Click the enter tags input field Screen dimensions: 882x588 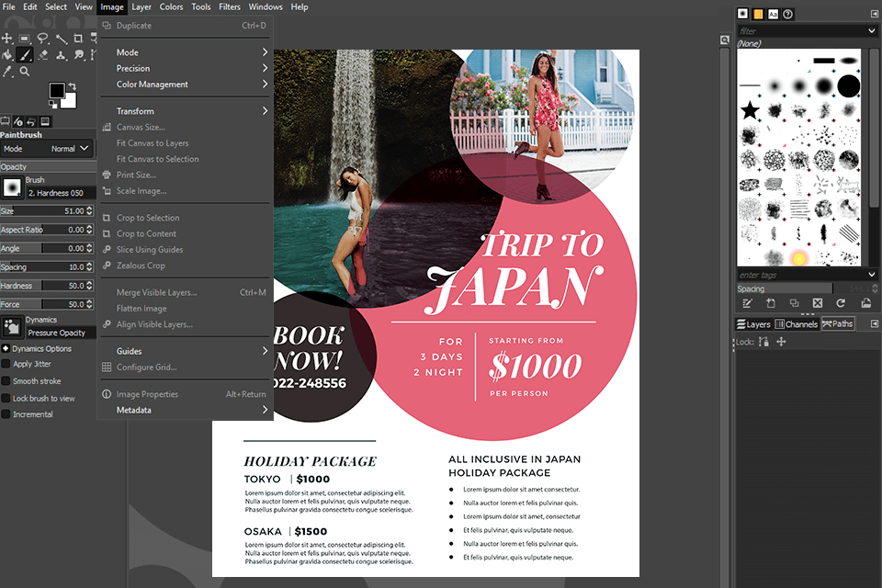[x=799, y=275]
